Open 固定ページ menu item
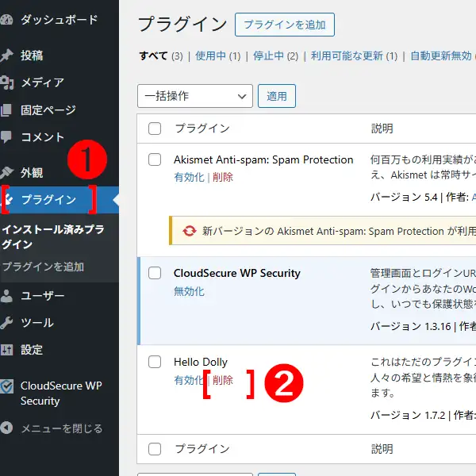 tap(48, 110)
